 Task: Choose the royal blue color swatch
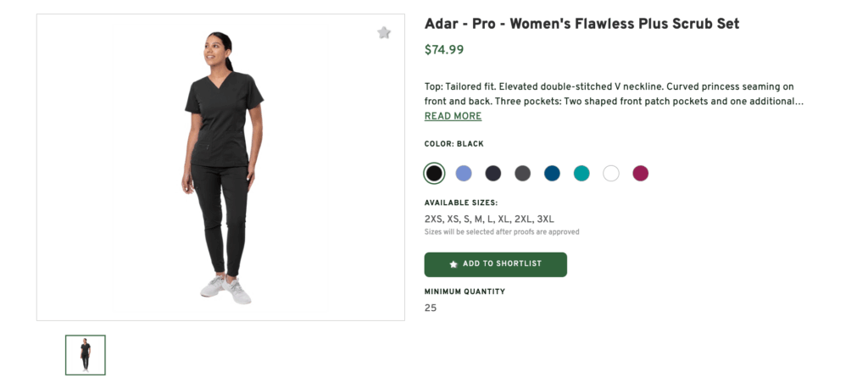tap(552, 174)
